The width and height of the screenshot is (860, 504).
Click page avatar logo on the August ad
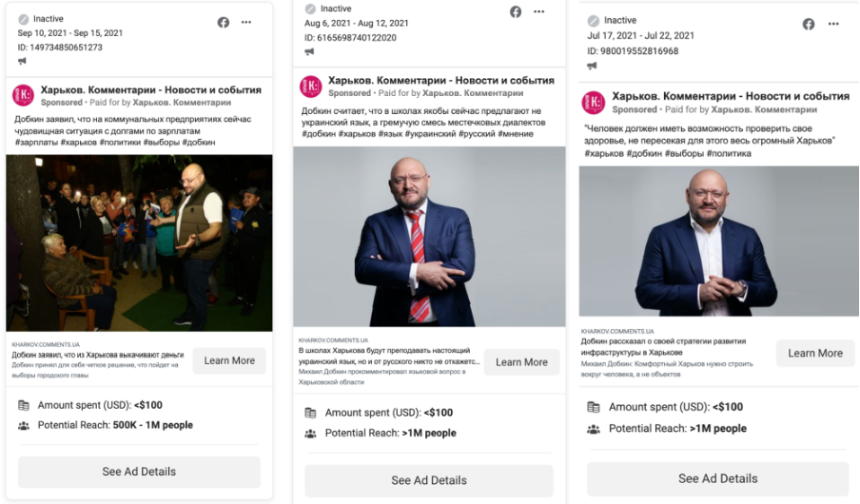coord(310,87)
